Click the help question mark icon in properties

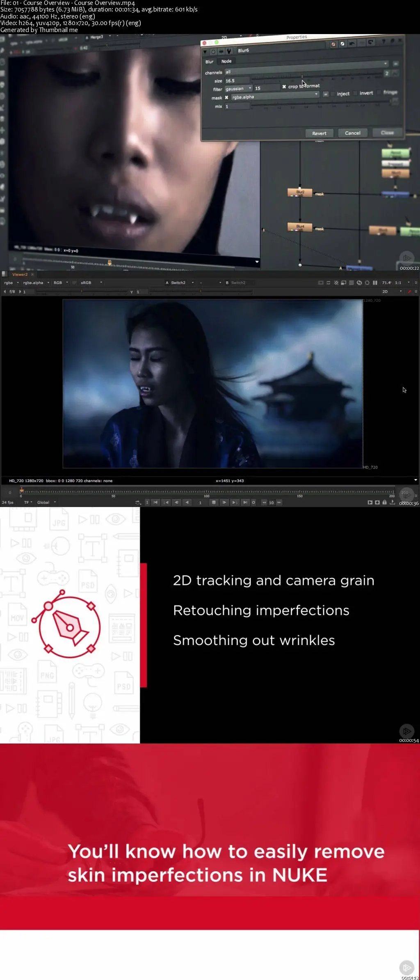383,41
